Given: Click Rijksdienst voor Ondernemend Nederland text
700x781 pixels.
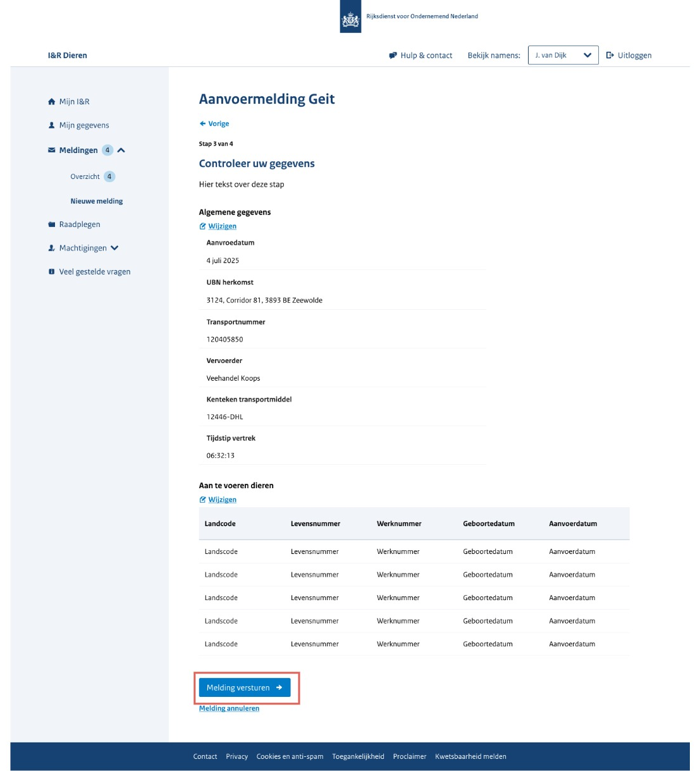Looking at the screenshot, I should click(422, 16).
